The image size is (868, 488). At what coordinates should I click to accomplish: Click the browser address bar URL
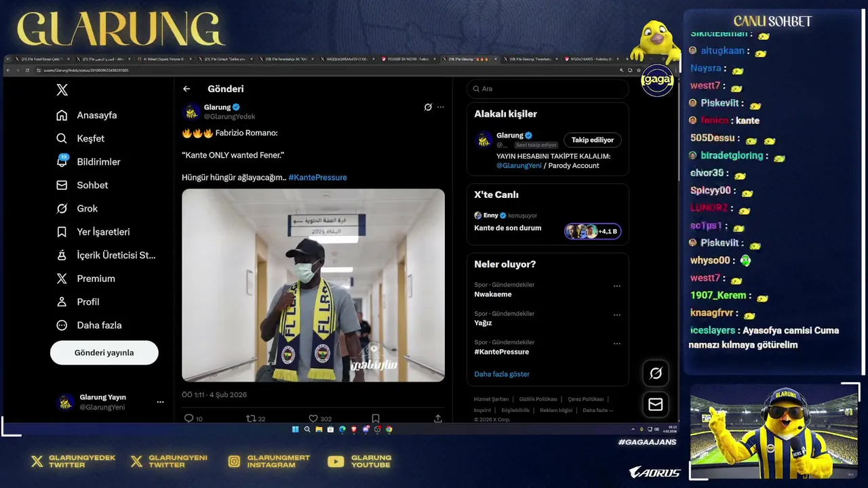[86, 70]
